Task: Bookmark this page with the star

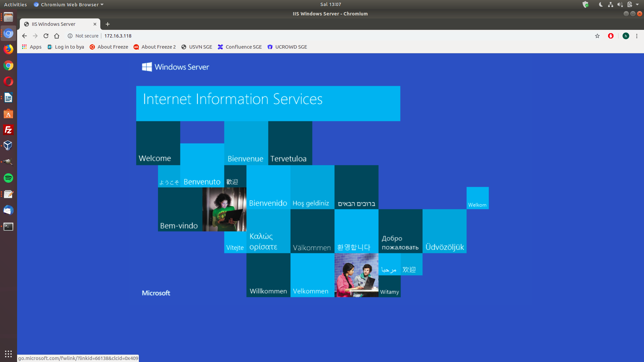Action: (597, 36)
